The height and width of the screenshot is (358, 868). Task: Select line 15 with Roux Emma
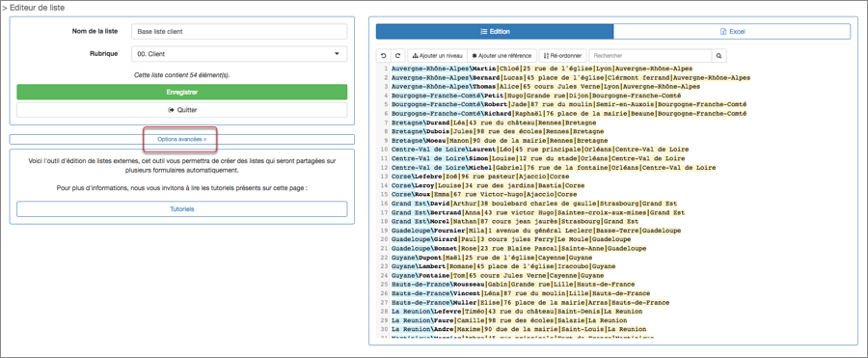484,195
